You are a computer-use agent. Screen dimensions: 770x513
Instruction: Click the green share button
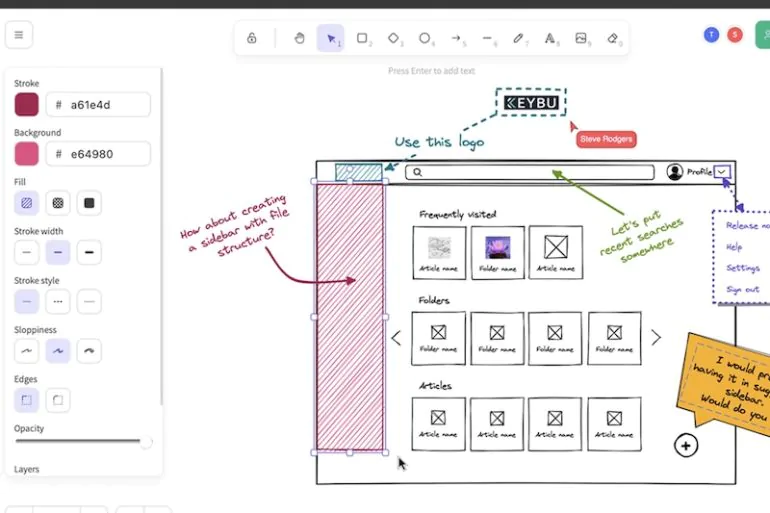coord(763,35)
